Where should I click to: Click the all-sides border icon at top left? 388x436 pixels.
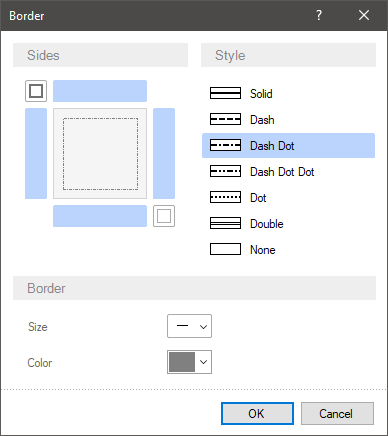click(x=36, y=91)
